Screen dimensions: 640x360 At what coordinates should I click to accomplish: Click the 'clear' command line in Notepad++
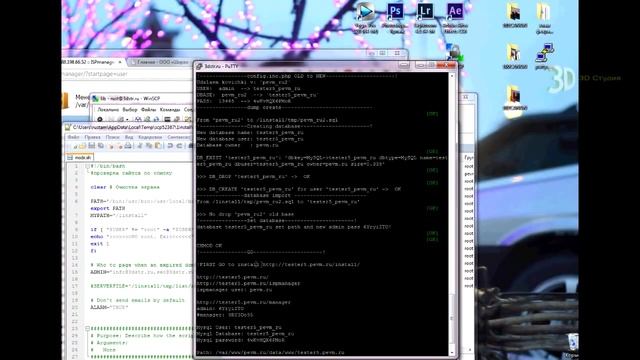[x=125, y=187]
